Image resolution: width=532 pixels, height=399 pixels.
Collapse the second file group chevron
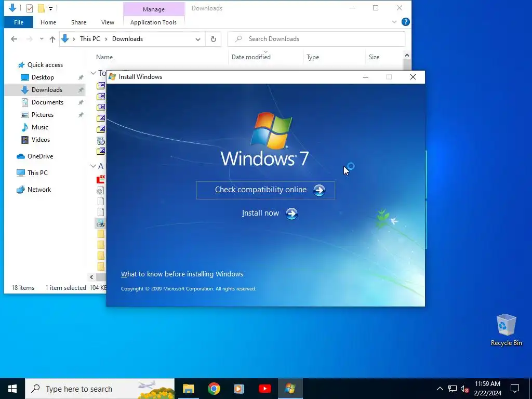coord(93,166)
